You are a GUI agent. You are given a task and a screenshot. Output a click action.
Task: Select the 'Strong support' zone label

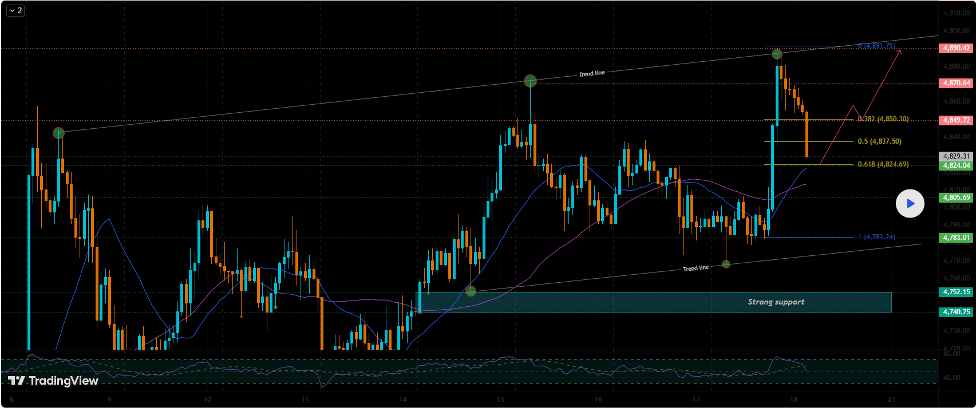pyautogui.click(x=776, y=302)
